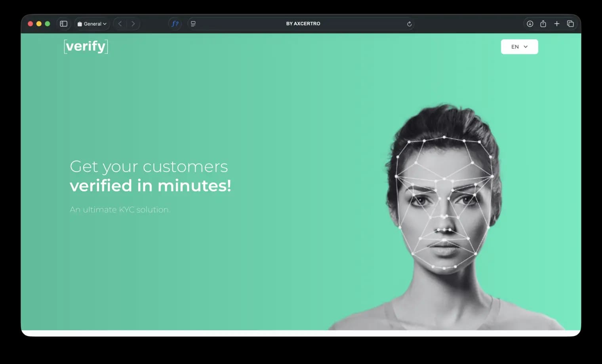Click the green zoom traffic light
The height and width of the screenshot is (364, 602).
(x=47, y=23)
